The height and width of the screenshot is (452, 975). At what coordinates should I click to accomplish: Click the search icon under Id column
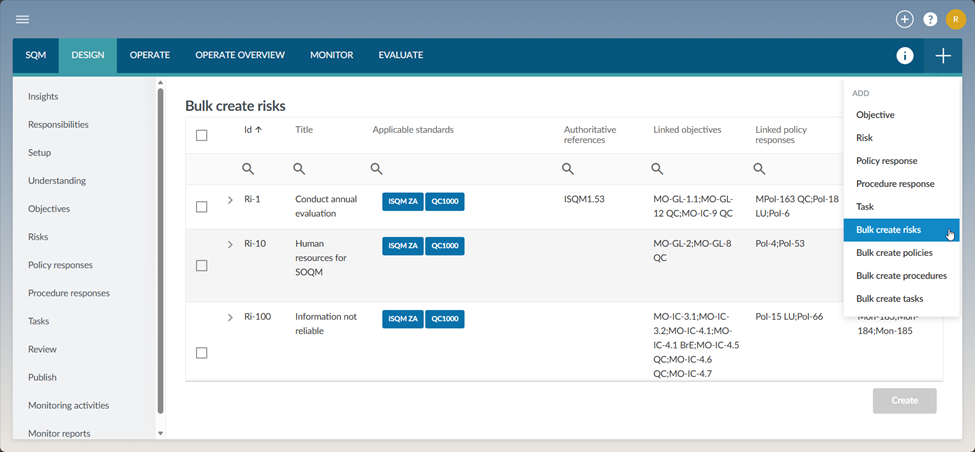click(x=248, y=169)
